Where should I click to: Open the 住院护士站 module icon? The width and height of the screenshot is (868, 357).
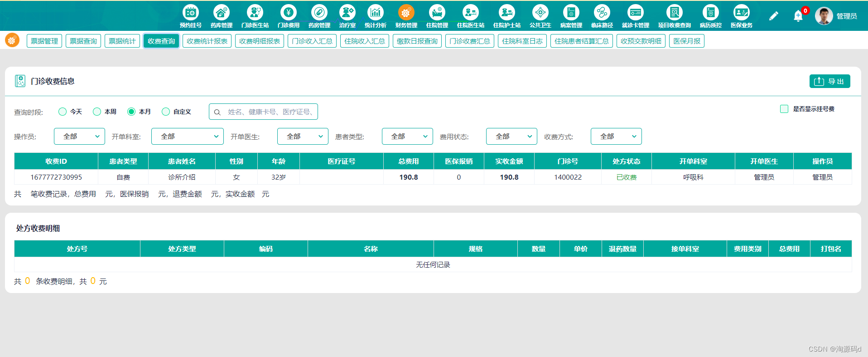[x=506, y=13]
